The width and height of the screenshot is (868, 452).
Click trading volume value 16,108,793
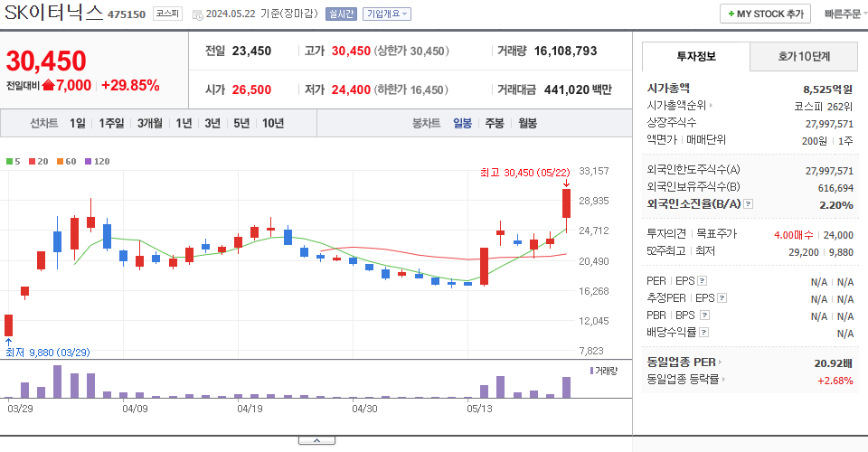(x=565, y=52)
